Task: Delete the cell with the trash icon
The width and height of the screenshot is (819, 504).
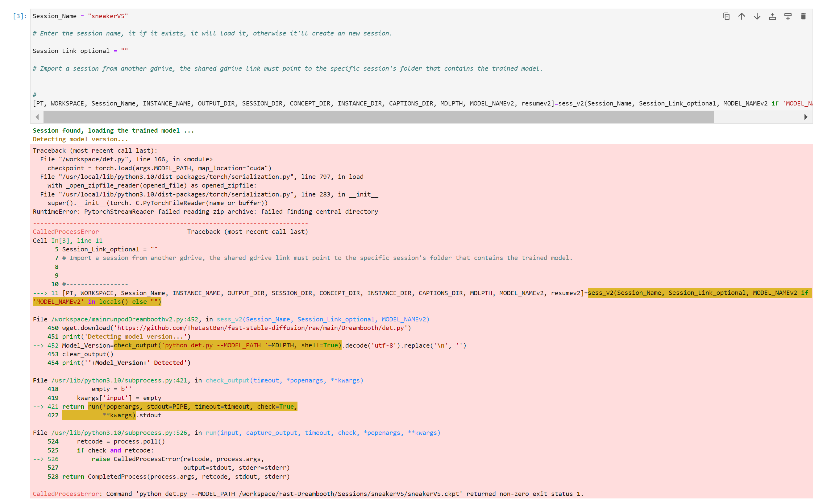Action: coord(803,16)
